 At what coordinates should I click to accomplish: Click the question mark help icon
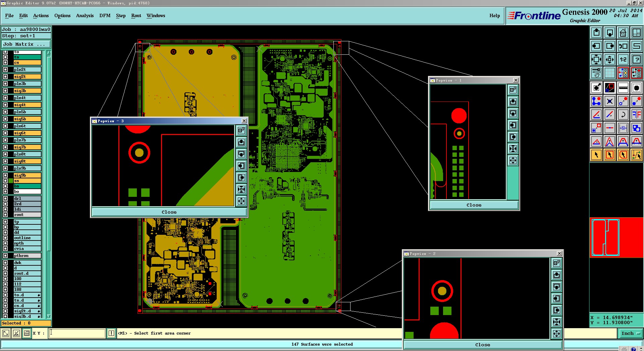[637, 59]
